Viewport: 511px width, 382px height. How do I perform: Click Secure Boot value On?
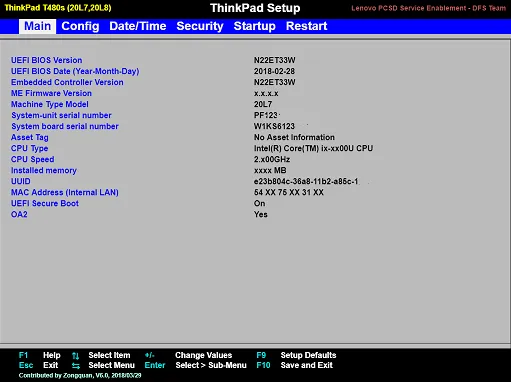coord(260,203)
